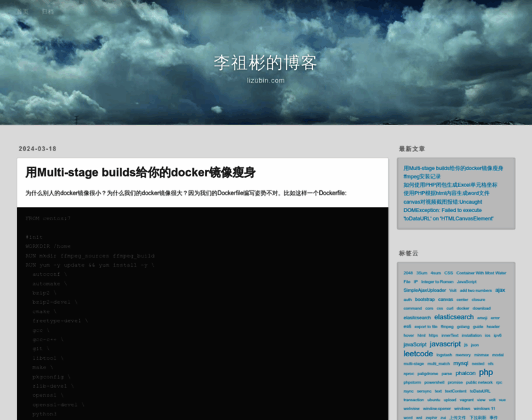Select the multi-stage tag
The width and height of the screenshot is (532, 420).
click(x=414, y=364)
